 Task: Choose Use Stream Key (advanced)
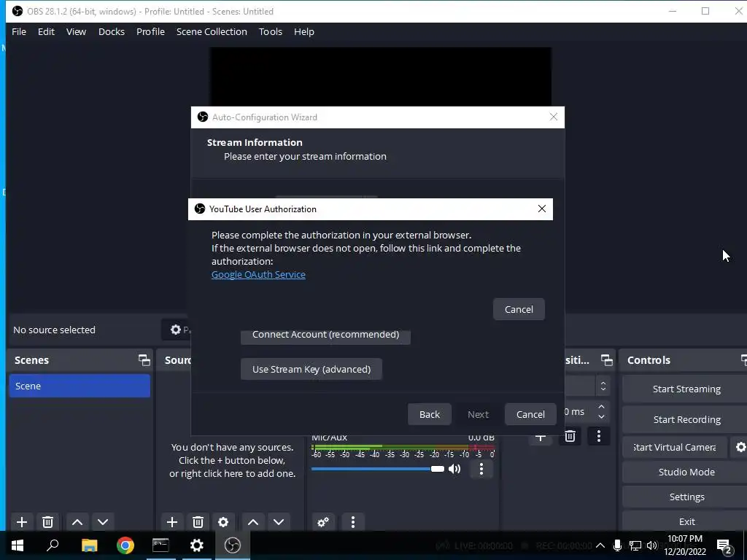coord(311,369)
